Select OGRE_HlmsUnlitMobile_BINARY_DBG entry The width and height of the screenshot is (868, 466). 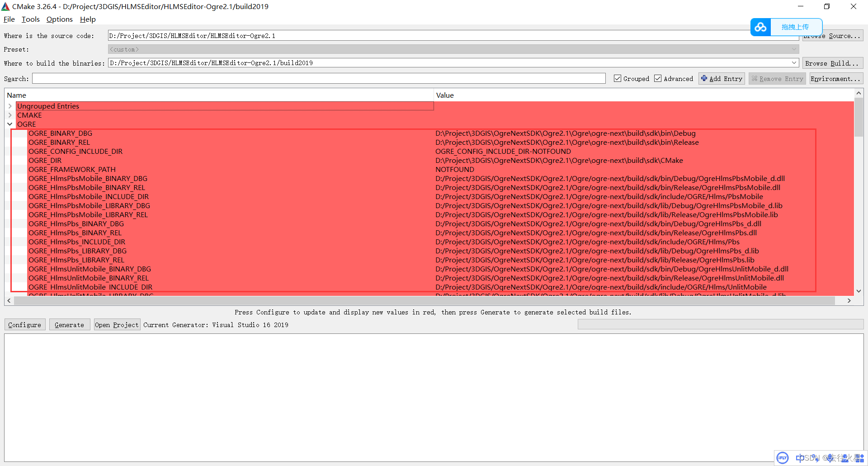pyautogui.click(x=90, y=269)
